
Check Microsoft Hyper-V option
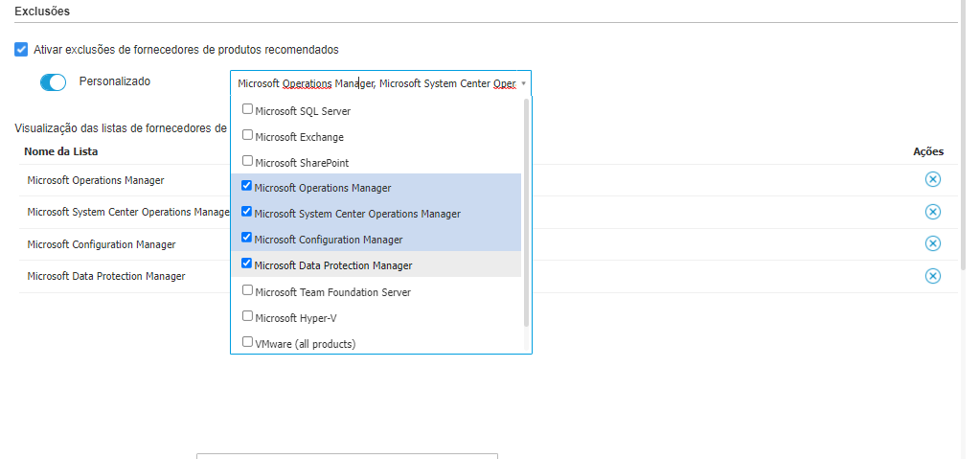pos(247,316)
